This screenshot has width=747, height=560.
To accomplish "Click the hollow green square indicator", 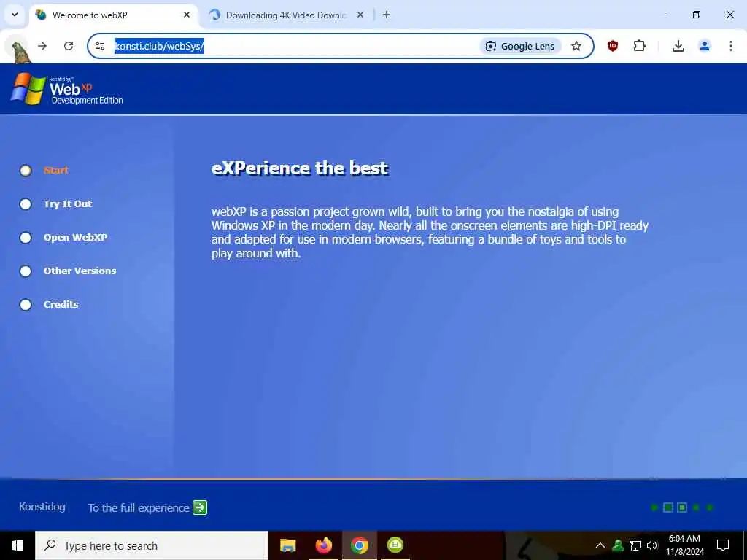I will point(668,507).
